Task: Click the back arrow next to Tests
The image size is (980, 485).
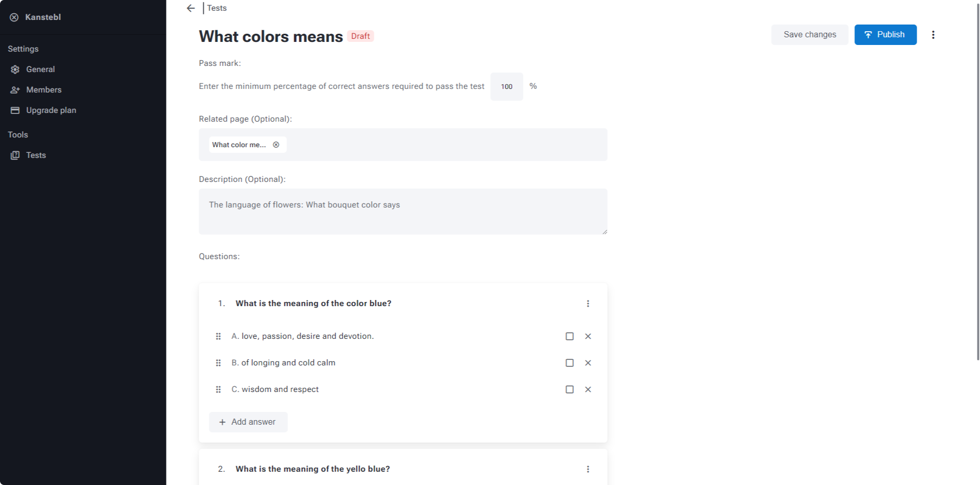Action: tap(190, 8)
